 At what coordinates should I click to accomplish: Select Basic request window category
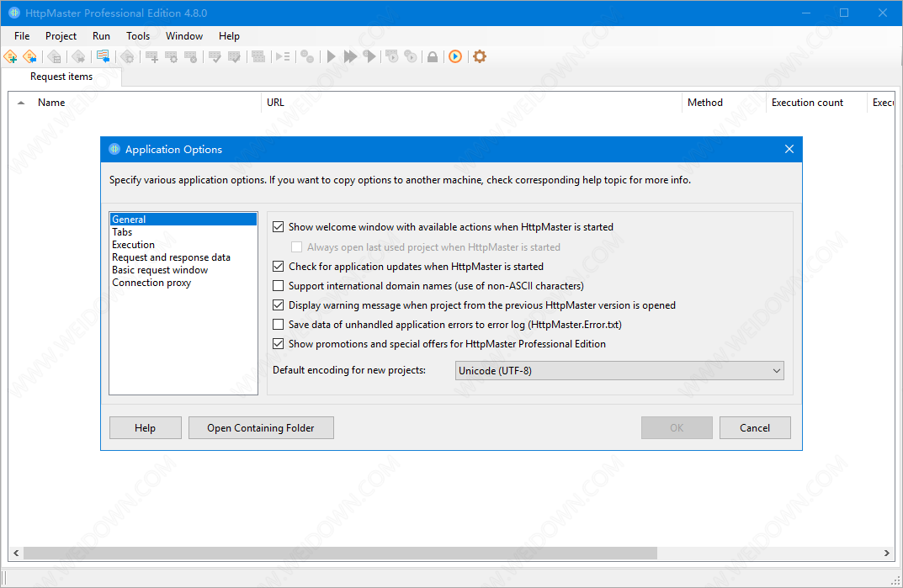(x=183, y=270)
